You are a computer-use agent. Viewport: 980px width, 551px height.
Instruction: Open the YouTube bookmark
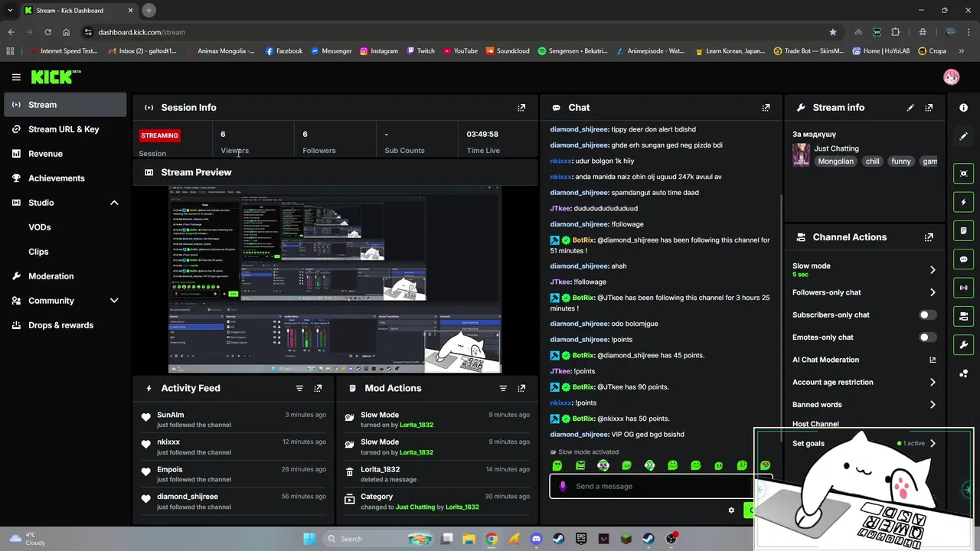459,51
